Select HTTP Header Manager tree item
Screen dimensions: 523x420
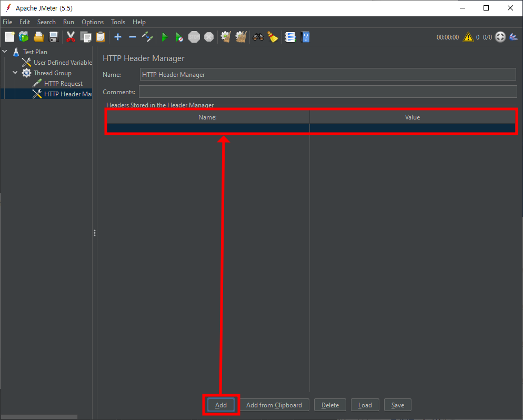(x=68, y=94)
